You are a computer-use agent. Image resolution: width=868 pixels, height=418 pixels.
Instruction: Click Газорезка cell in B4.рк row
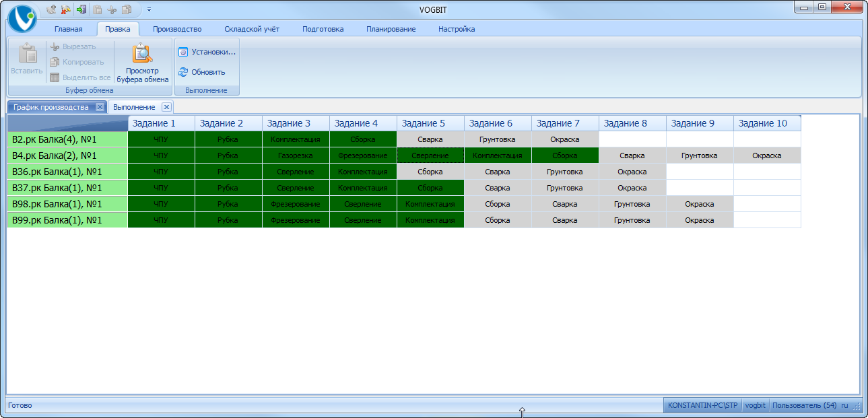tap(296, 155)
